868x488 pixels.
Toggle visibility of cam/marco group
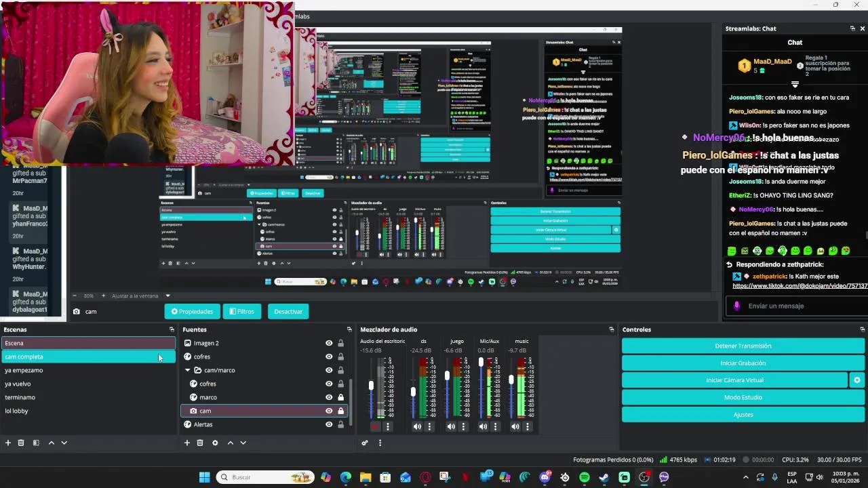pyautogui.click(x=329, y=370)
